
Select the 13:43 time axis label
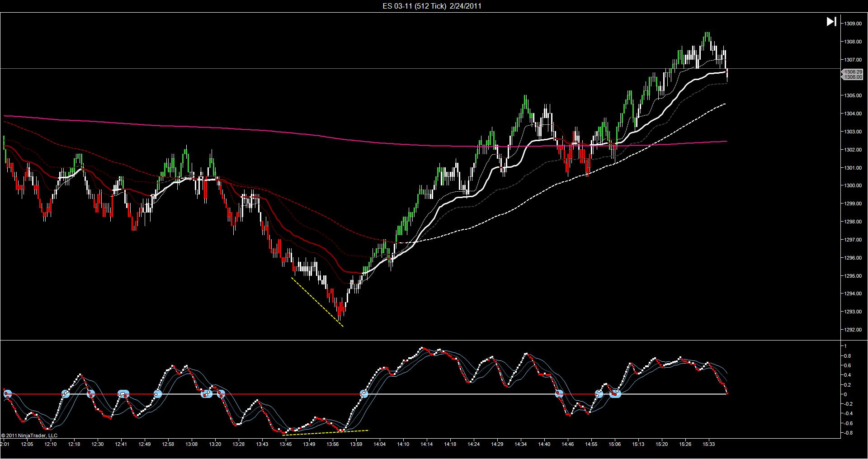pyautogui.click(x=262, y=445)
